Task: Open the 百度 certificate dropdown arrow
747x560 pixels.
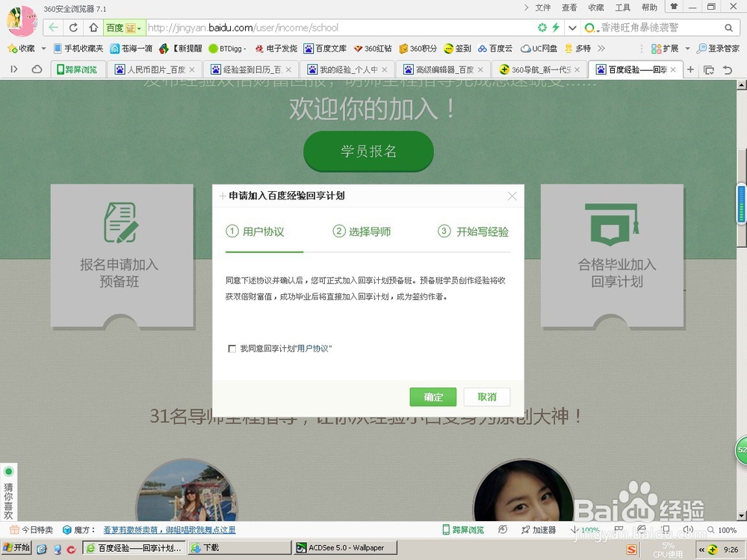Action: coord(139,28)
